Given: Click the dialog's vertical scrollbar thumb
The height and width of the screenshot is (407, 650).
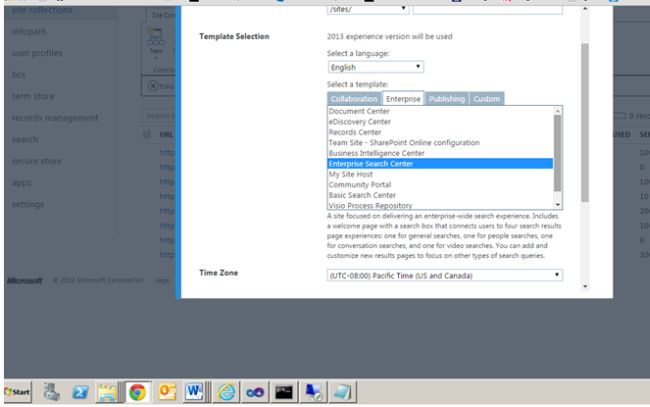Looking at the screenshot, I should coord(585,123).
